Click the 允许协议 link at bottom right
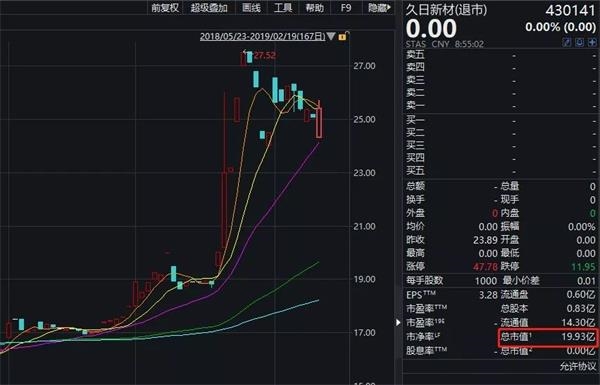This screenshot has width=600, height=385. (578, 366)
